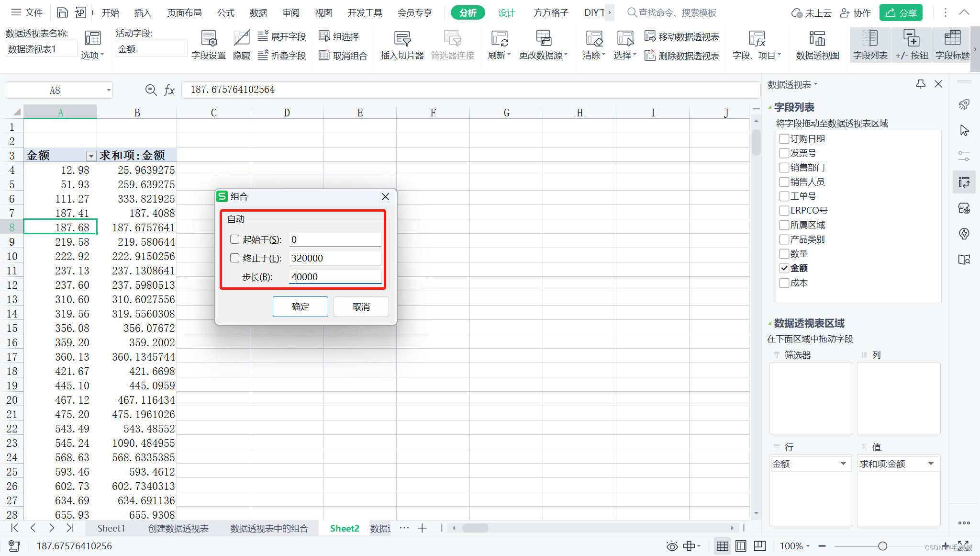
Task: Click the add new sheet plus icon
Action: pyautogui.click(x=422, y=528)
